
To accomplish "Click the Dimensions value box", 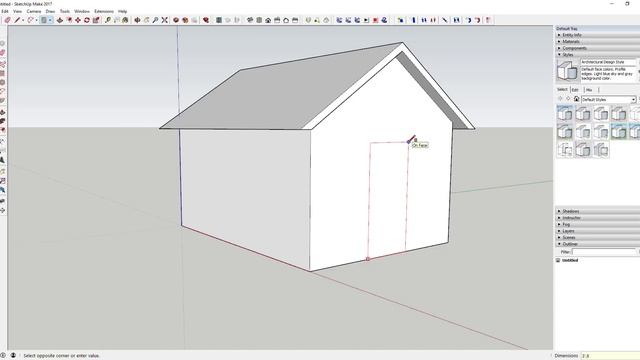I will (x=610, y=356).
